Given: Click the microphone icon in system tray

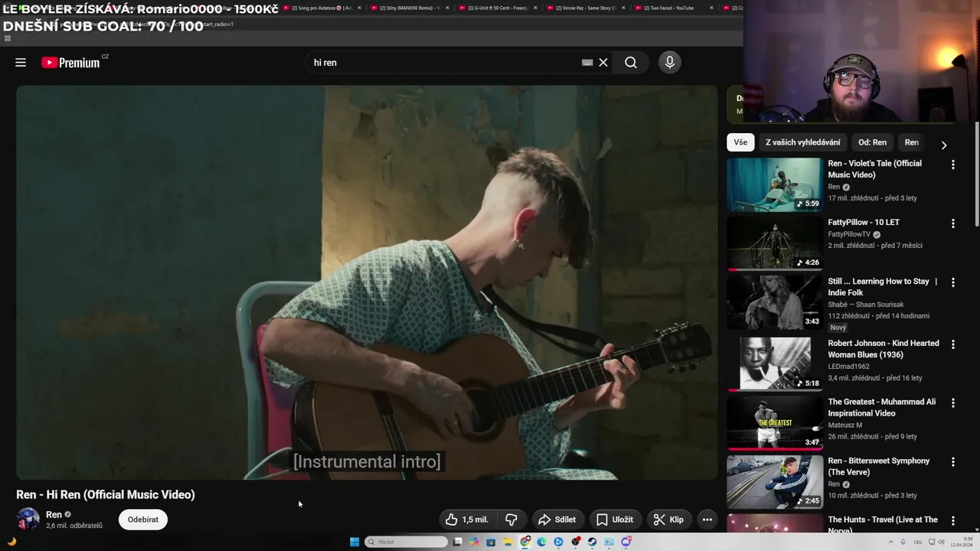Looking at the screenshot, I should 903,542.
